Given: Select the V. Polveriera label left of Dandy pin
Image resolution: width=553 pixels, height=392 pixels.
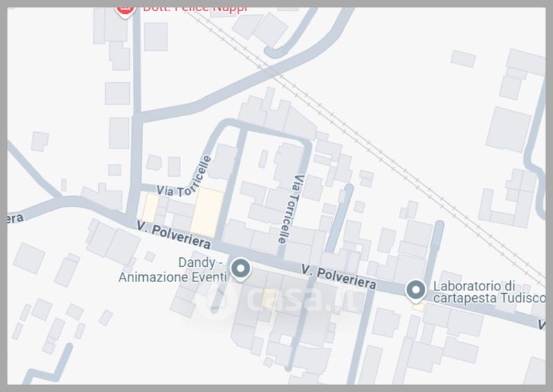Looking at the screenshot, I should click(x=174, y=234).
